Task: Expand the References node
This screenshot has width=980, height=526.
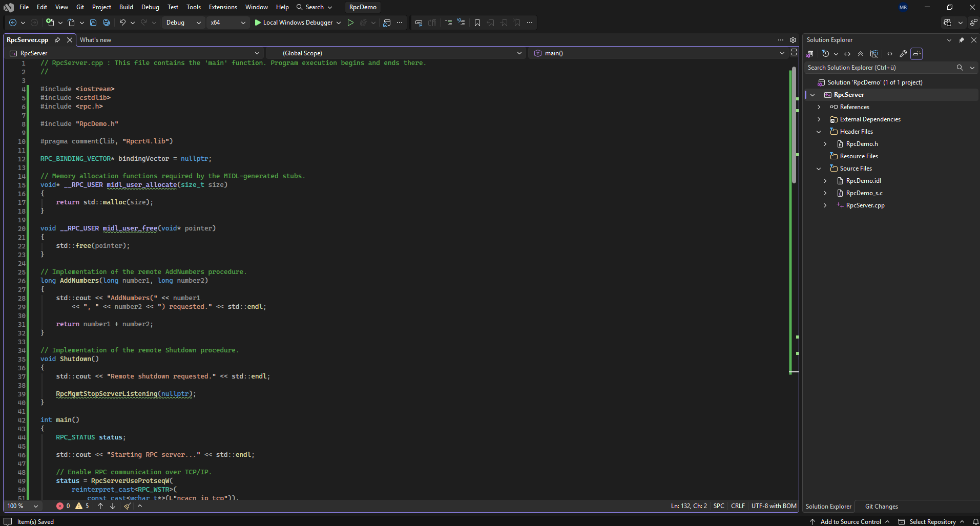Action: point(819,107)
